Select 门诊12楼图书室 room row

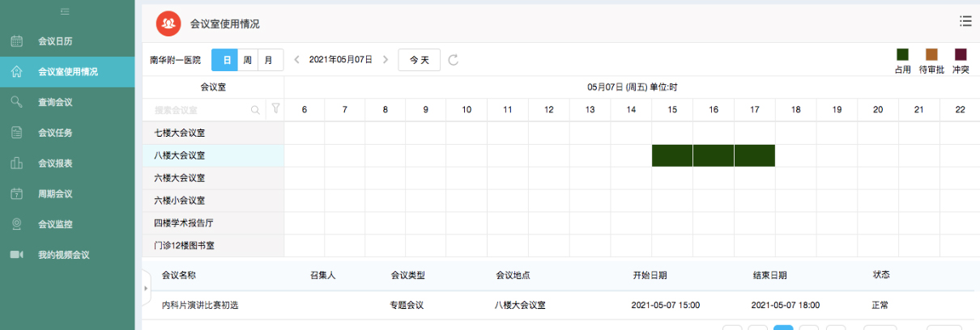(x=213, y=245)
